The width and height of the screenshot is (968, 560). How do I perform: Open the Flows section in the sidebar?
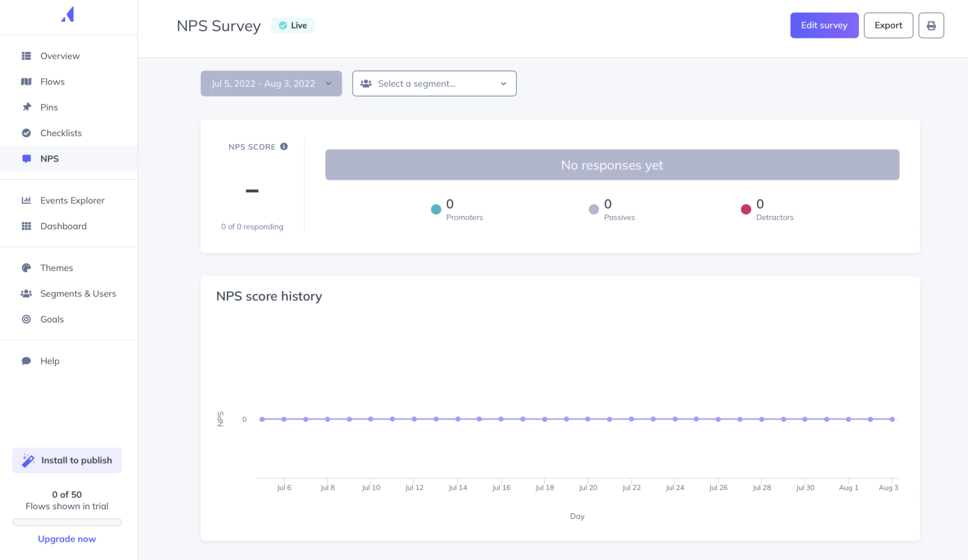(x=52, y=81)
